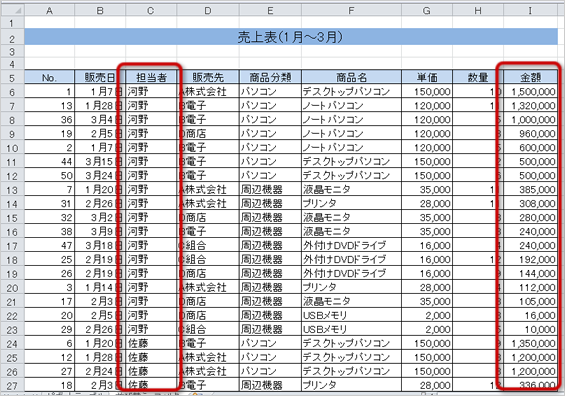Click ノートパソコン in row 9
Screen dimensions: 565x396
pyautogui.click(x=351, y=133)
